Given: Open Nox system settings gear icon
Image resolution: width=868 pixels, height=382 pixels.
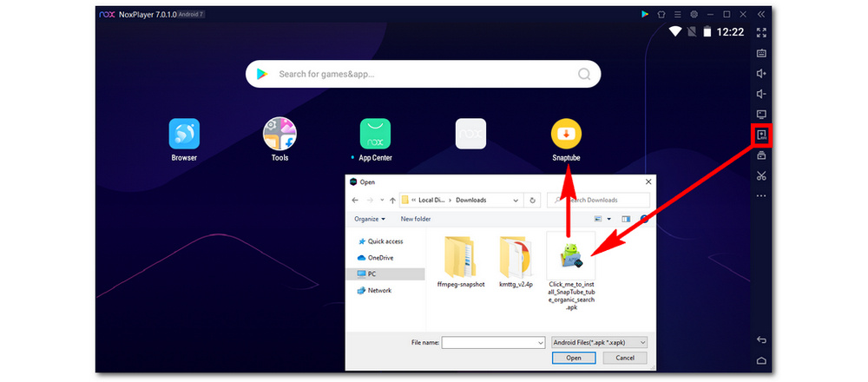Looking at the screenshot, I should [x=694, y=15].
